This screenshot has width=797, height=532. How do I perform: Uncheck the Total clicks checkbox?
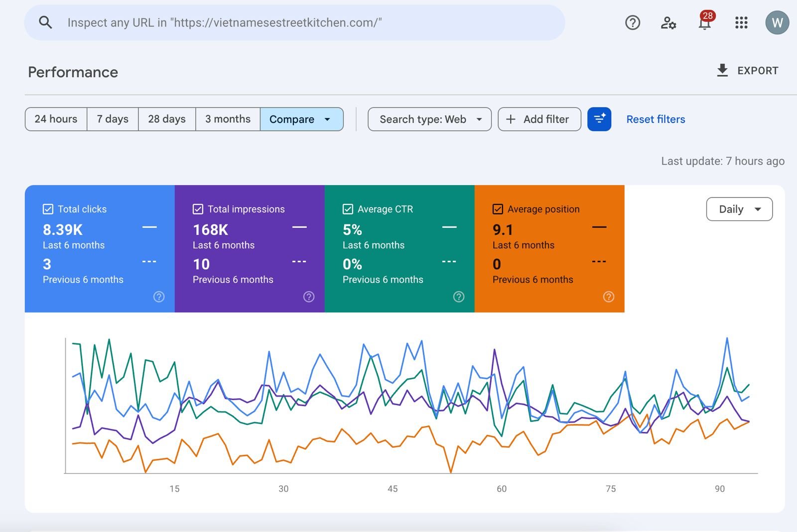pyautogui.click(x=48, y=209)
